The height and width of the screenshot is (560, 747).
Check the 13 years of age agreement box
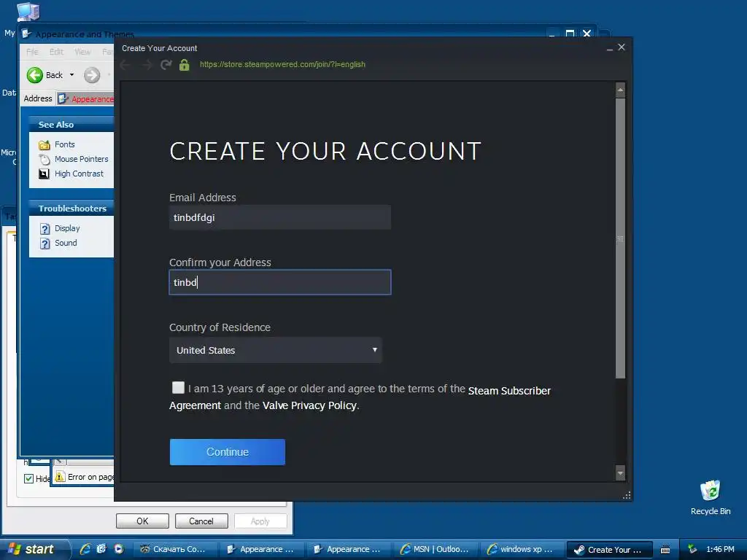click(178, 388)
